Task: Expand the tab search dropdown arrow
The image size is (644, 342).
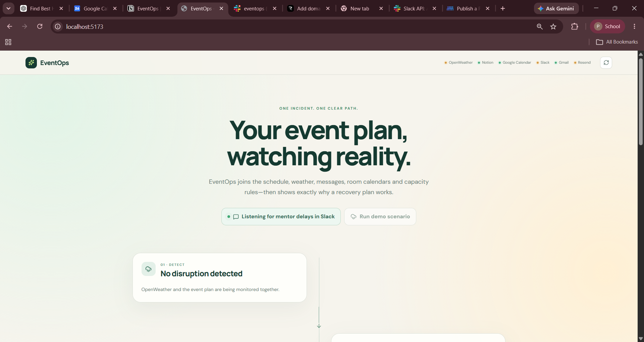Action: pyautogui.click(x=8, y=8)
